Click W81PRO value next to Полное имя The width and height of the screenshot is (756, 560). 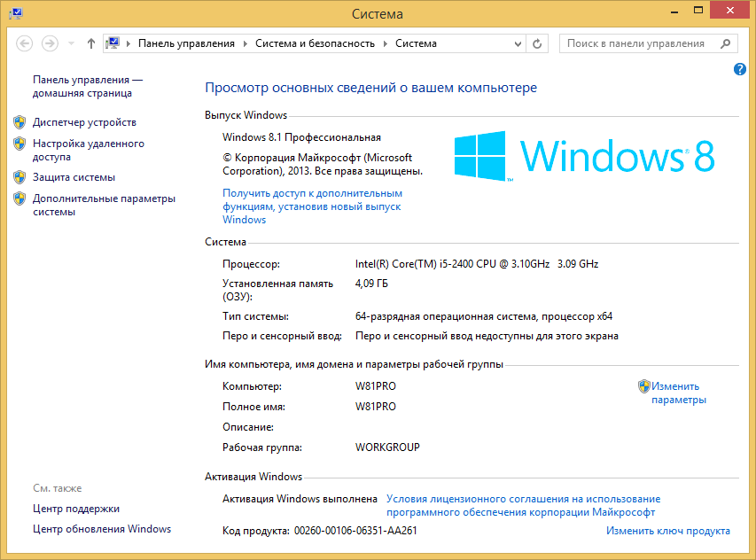click(375, 407)
